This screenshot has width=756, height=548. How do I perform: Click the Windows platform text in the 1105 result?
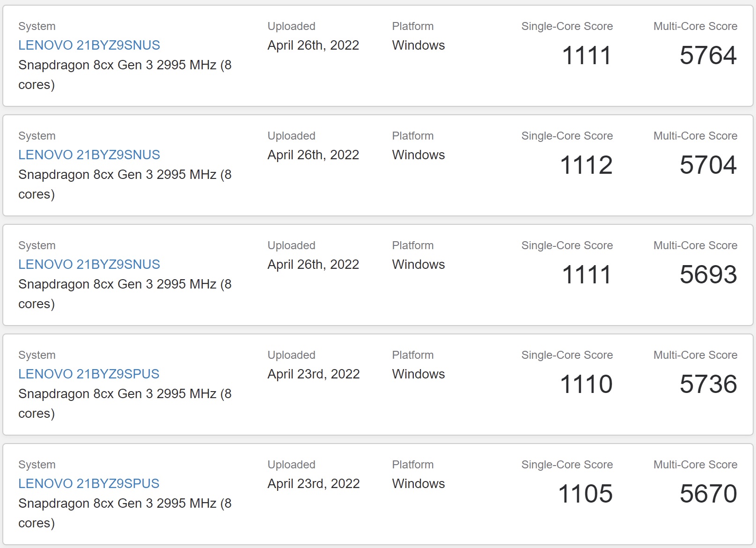coord(418,484)
